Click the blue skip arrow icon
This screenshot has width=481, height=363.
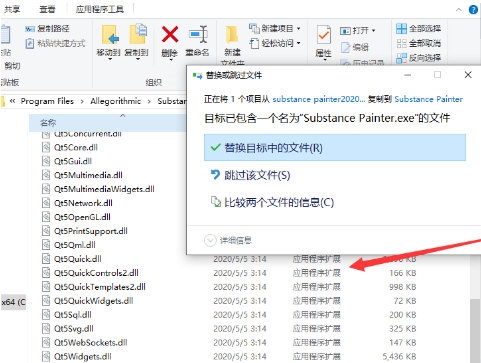(216, 175)
